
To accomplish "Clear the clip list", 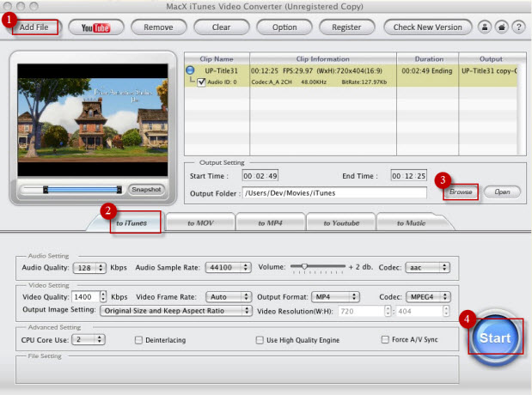I will (x=221, y=27).
